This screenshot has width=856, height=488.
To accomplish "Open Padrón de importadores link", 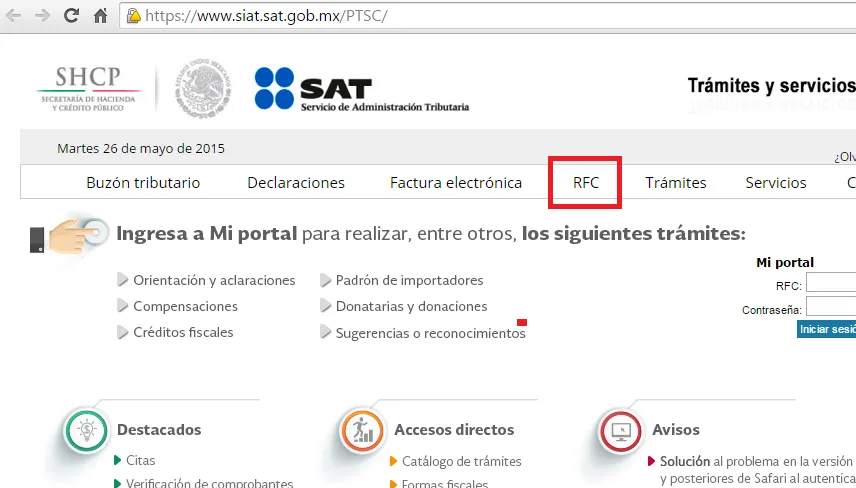I will [409, 280].
